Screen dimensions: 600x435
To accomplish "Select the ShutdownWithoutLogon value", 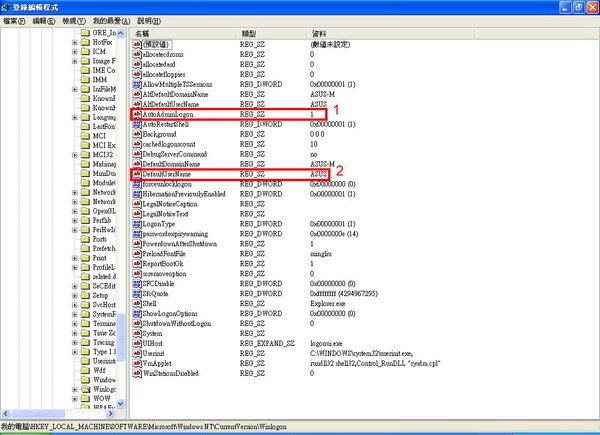I will click(x=177, y=323).
